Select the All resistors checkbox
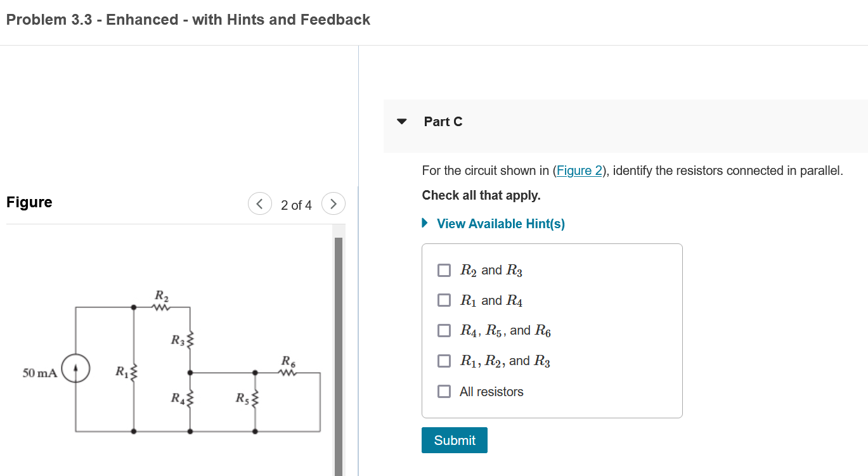 point(444,391)
